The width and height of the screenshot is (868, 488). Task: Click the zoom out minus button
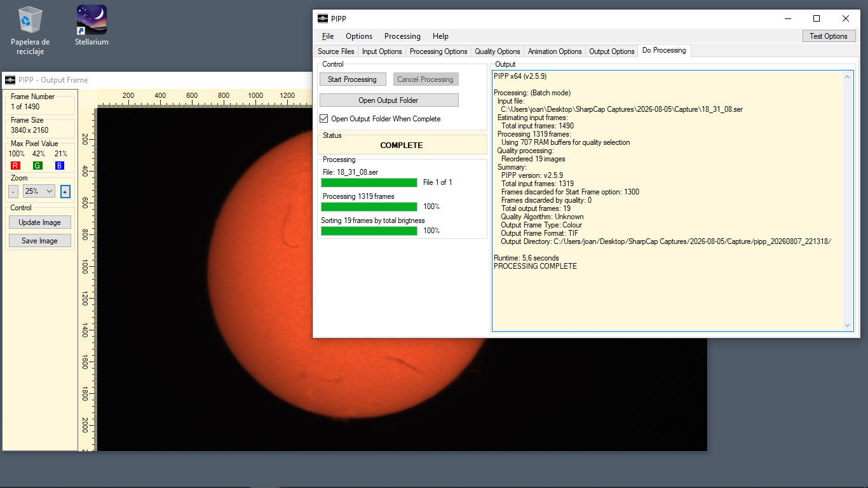[13, 191]
